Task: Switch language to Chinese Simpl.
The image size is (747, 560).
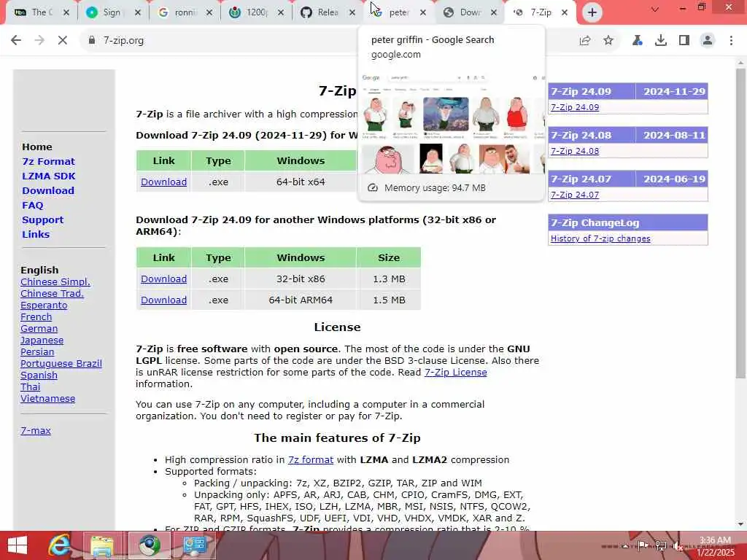Action: point(55,282)
